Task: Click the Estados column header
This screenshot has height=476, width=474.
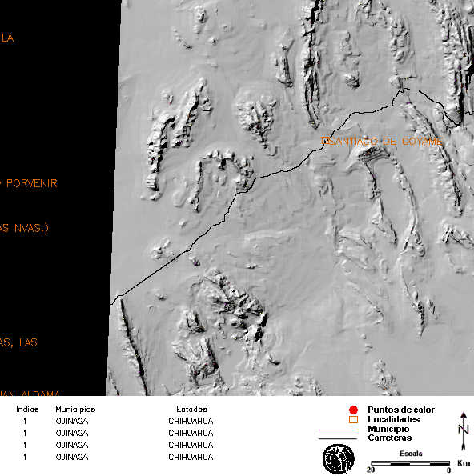Action: [191, 410]
